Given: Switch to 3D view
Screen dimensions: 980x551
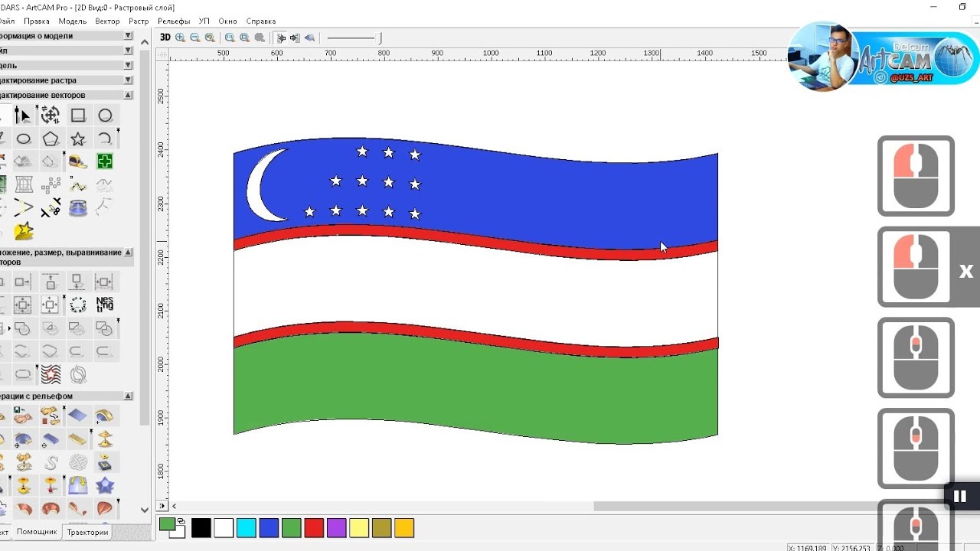Looking at the screenshot, I should coord(165,37).
